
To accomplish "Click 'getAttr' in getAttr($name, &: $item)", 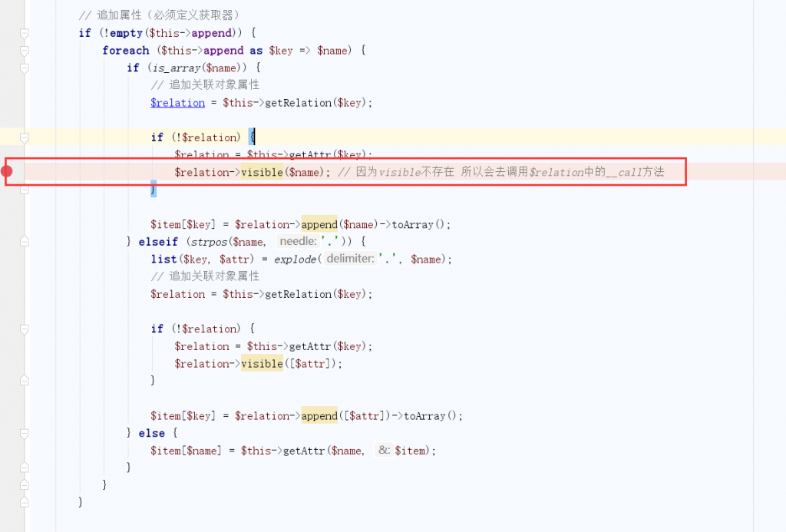I will pyautogui.click(x=305, y=451).
